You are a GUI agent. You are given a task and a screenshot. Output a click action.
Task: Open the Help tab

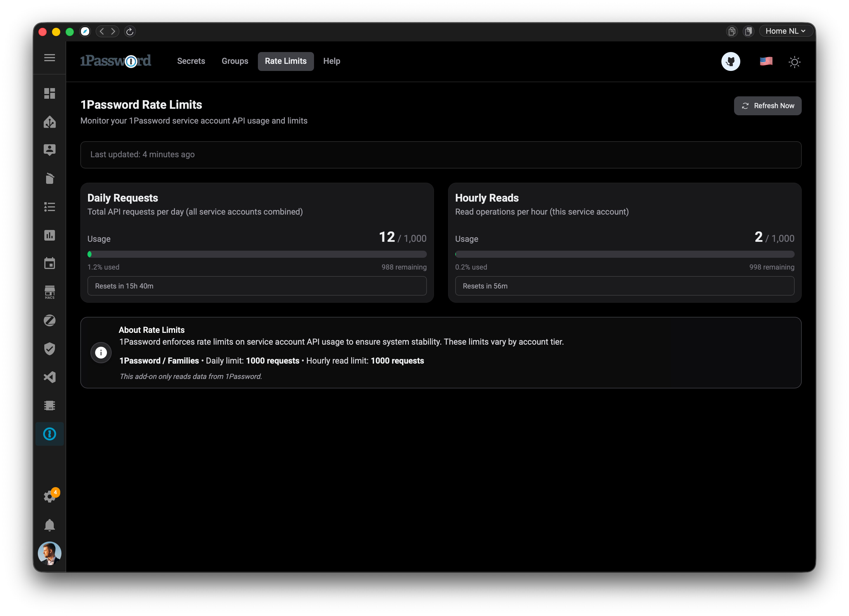point(331,61)
